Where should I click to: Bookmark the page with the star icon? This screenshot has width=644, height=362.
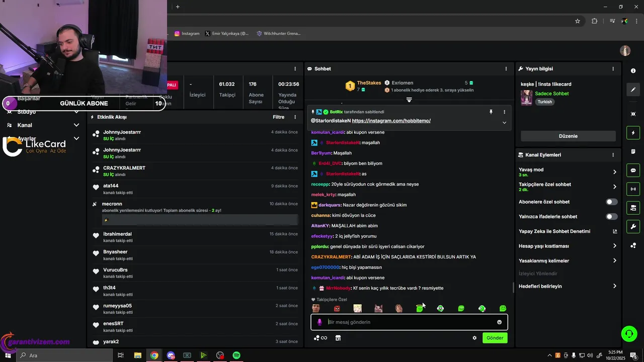click(578, 21)
